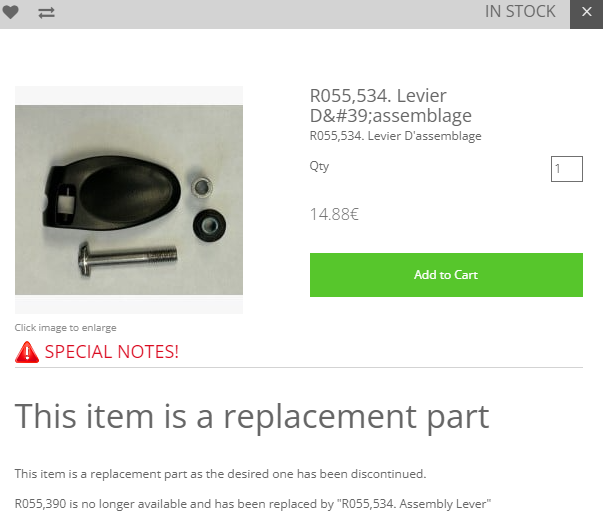Click 'This item is a replacement part' heading

(252, 417)
